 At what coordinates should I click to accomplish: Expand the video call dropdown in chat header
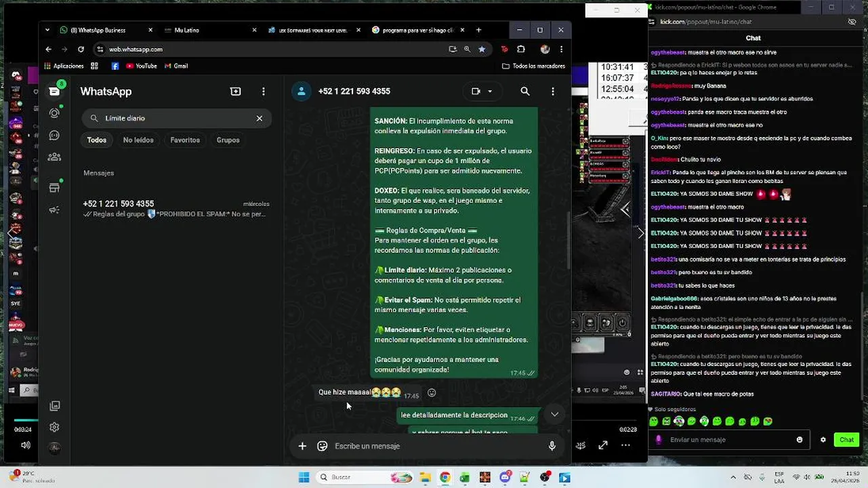click(490, 91)
